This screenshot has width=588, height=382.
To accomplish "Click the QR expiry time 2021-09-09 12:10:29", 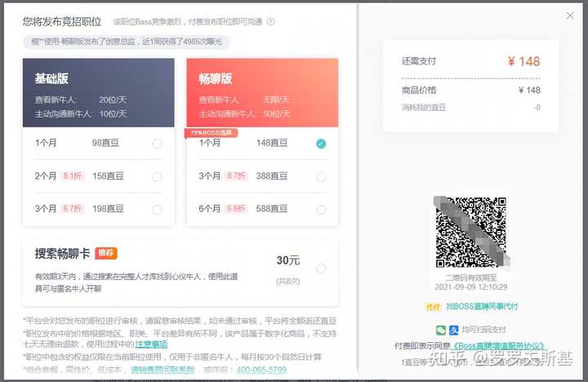I will (471, 287).
